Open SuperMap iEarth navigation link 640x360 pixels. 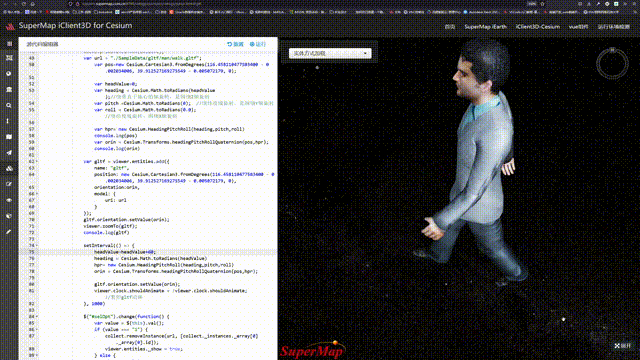[485, 27]
